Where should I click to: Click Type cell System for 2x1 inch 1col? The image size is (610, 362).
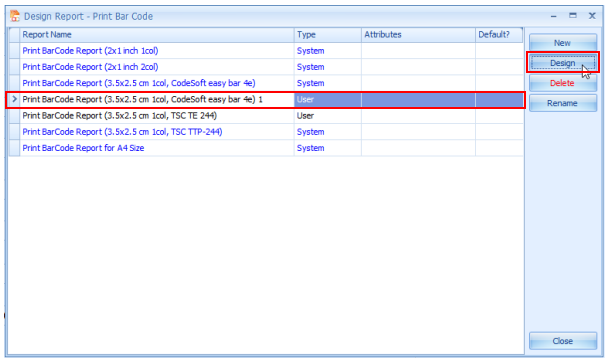(328, 51)
